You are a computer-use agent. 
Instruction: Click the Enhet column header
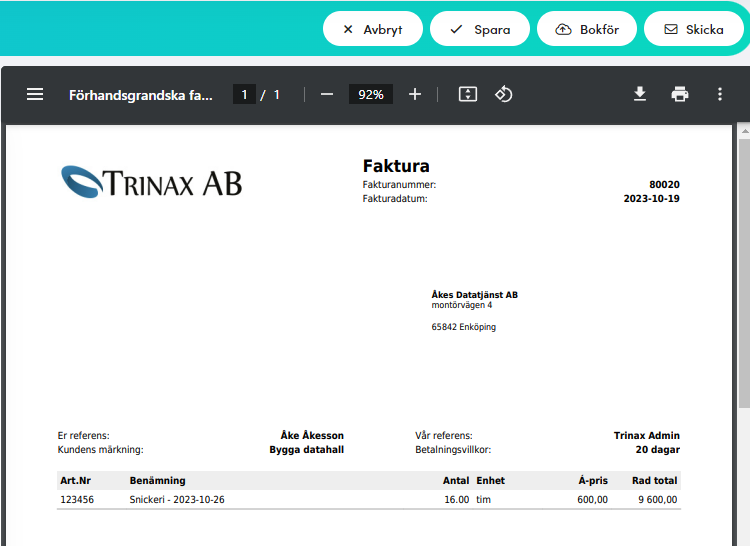[490, 480]
